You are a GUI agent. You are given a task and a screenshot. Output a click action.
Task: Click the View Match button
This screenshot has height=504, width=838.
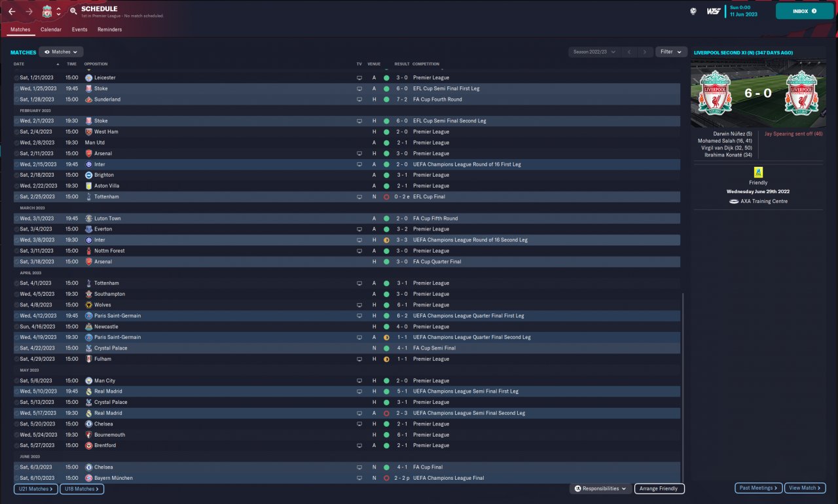point(805,488)
